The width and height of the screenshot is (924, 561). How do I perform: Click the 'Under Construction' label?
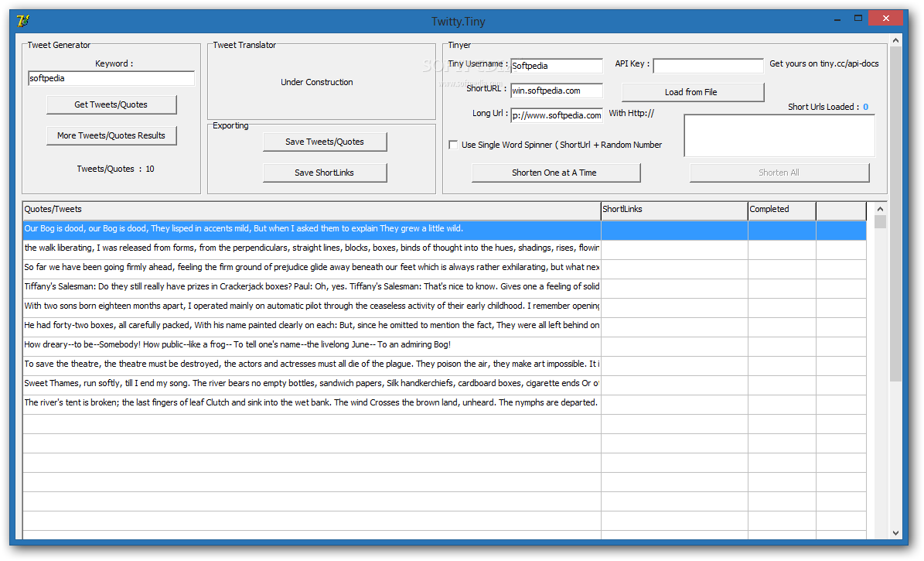(x=317, y=82)
